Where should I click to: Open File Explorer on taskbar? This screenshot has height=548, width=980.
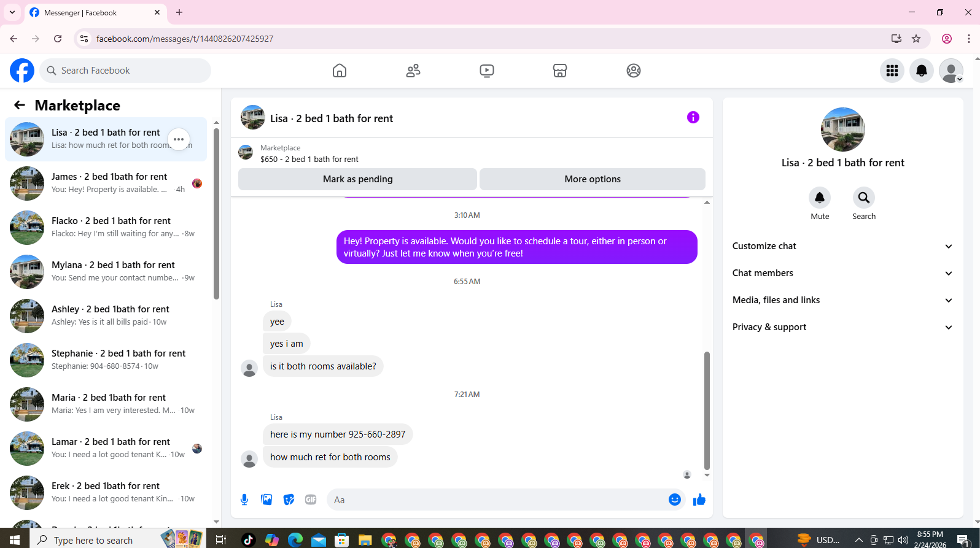365,540
